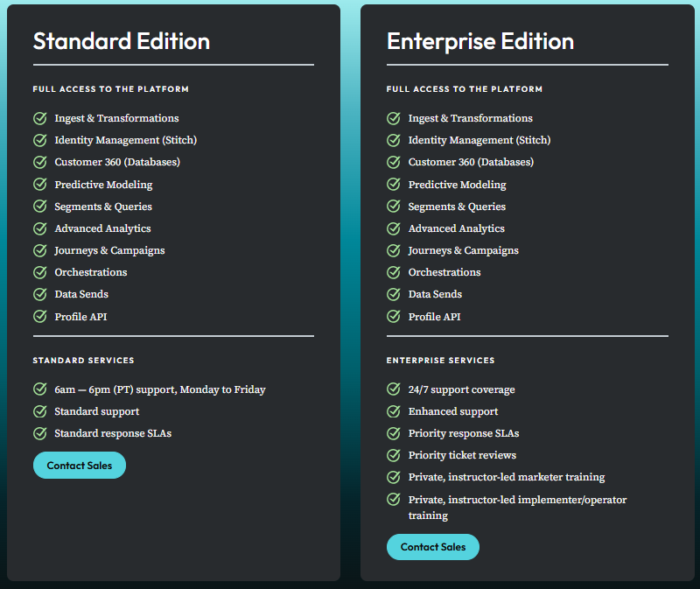Click check icon beside Standard Ingest & Transformations
The image size is (700, 589).
click(40, 118)
